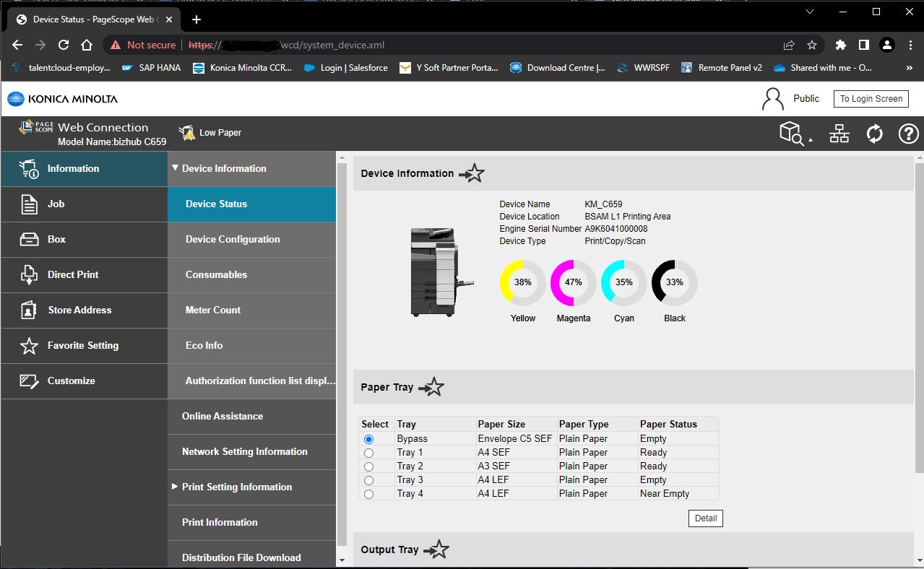Image resolution: width=924 pixels, height=569 pixels.
Task: Collapse the Device Information menu section
Action: pyautogui.click(x=175, y=168)
